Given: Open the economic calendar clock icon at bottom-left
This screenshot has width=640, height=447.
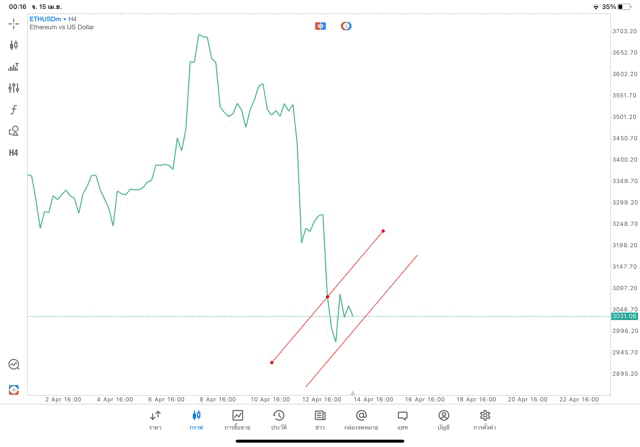Looking at the screenshot, I should (13, 365).
